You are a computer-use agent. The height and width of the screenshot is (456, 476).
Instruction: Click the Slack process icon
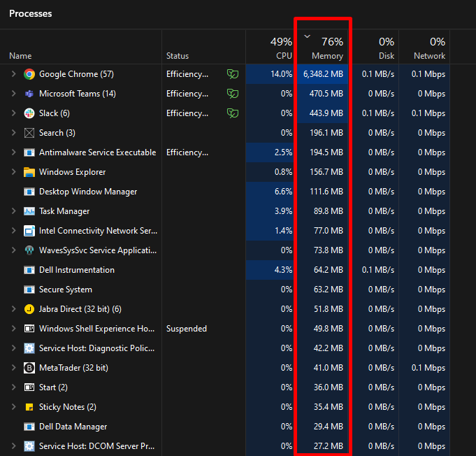[x=29, y=113]
